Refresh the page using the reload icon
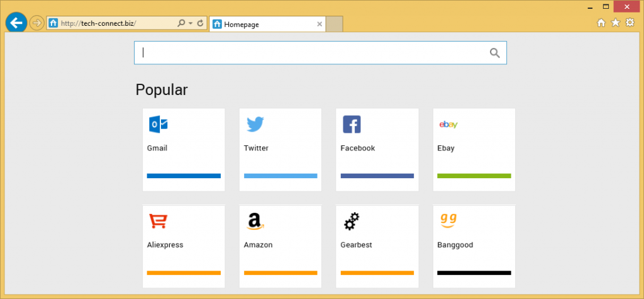Viewport: 644px width, 299px height. coord(200,23)
